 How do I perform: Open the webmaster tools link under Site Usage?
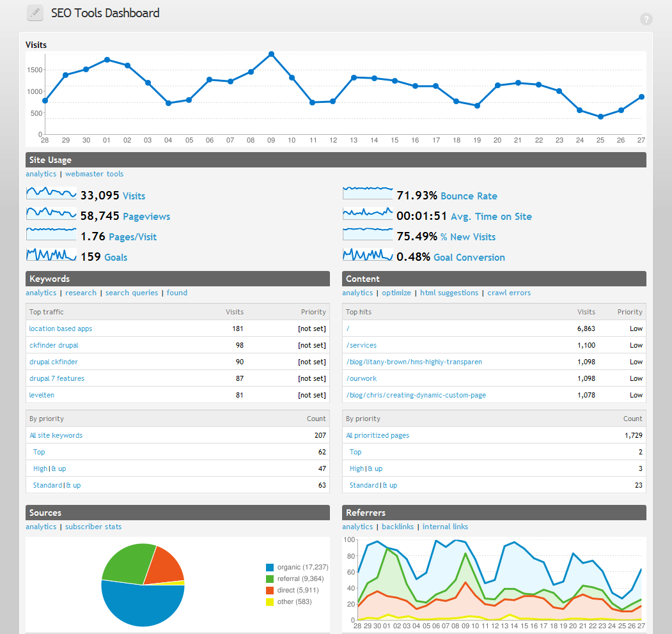(x=94, y=173)
